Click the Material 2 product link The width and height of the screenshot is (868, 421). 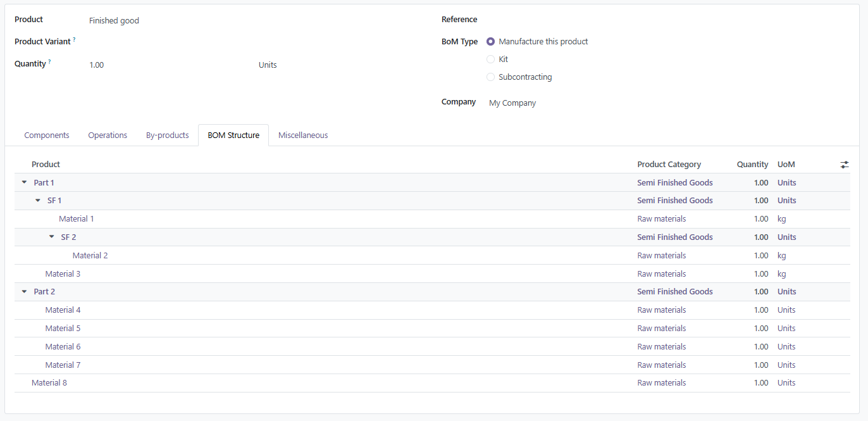[x=90, y=256]
